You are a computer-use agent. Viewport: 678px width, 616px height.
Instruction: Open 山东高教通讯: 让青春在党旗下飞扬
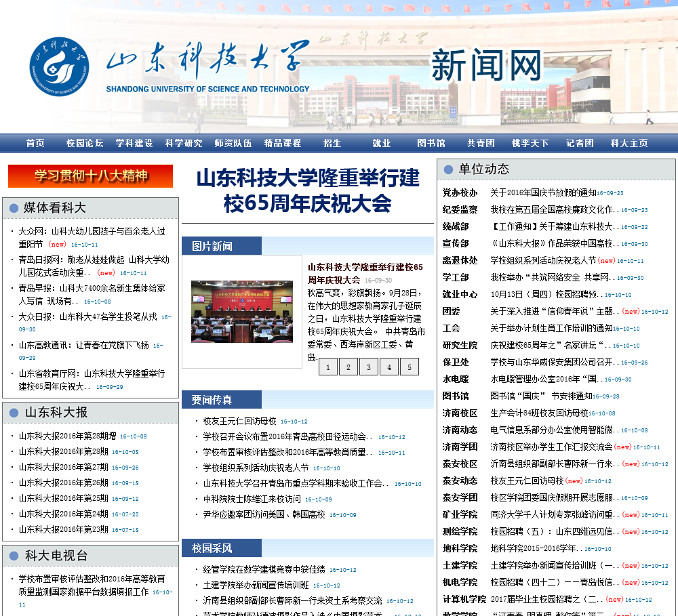click(83, 345)
